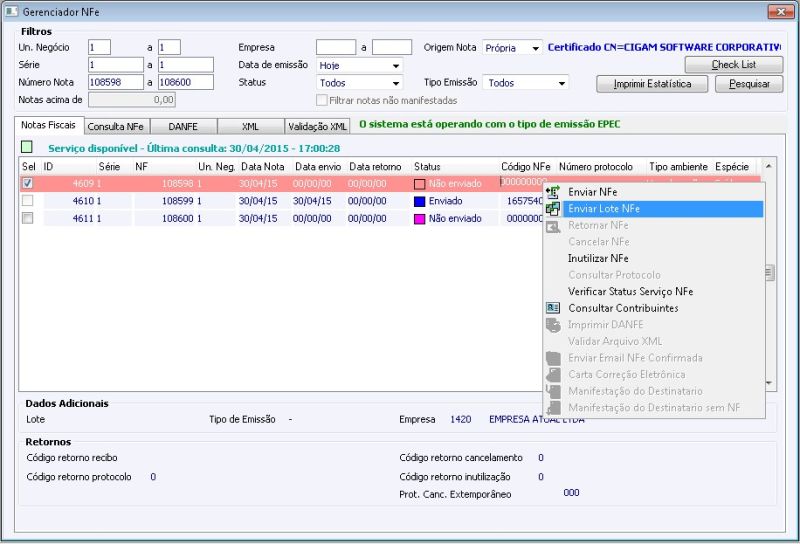Click the Enviar Lote NFe icon
800x544 pixels.
pos(553,208)
